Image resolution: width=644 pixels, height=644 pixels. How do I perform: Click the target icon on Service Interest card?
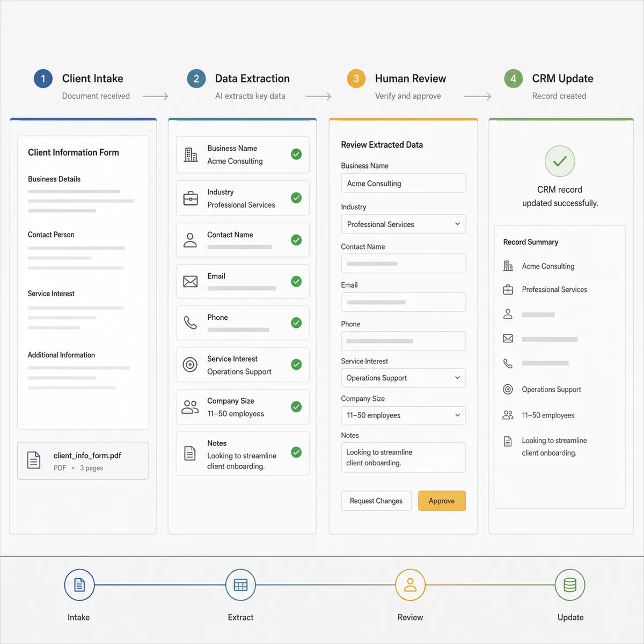190,364
